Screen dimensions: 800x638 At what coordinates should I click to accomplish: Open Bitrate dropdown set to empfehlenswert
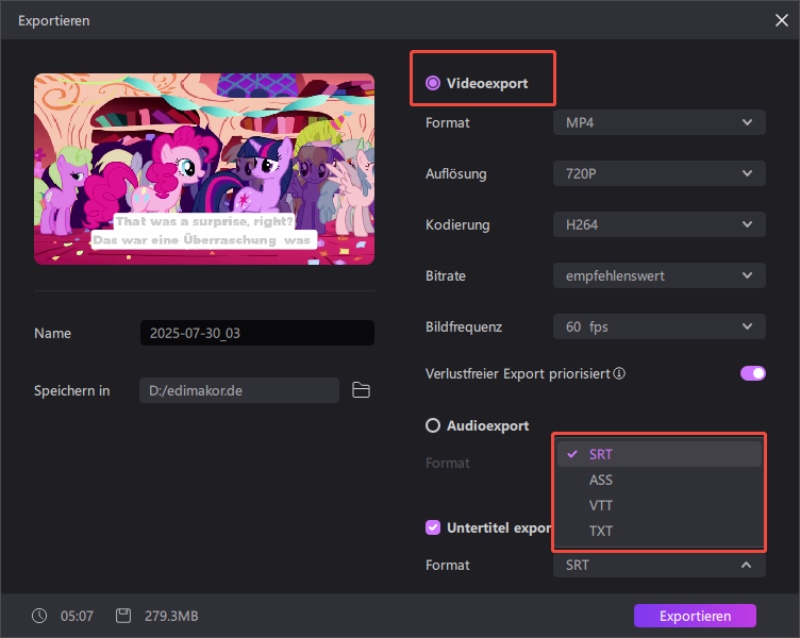(659, 275)
